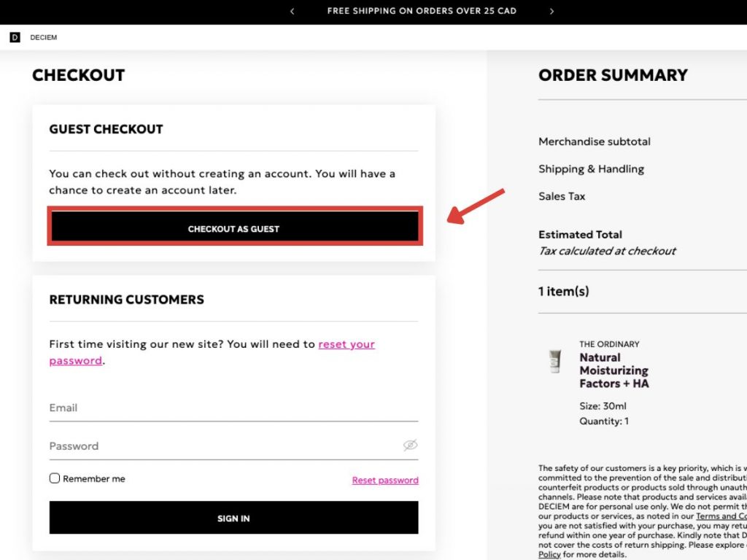
Task: Focus the Password input field
Action: point(219,446)
